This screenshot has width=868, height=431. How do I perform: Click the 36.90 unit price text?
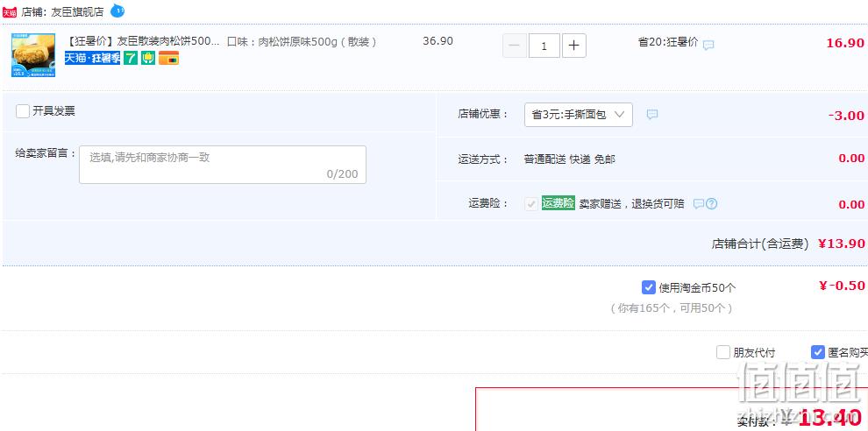[x=438, y=41]
